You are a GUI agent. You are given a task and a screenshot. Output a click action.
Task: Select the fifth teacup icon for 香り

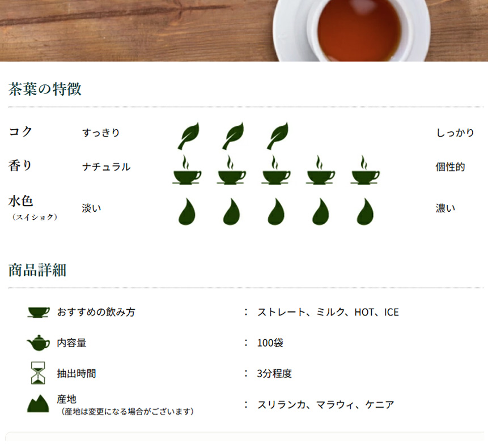[x=364, y=169]
